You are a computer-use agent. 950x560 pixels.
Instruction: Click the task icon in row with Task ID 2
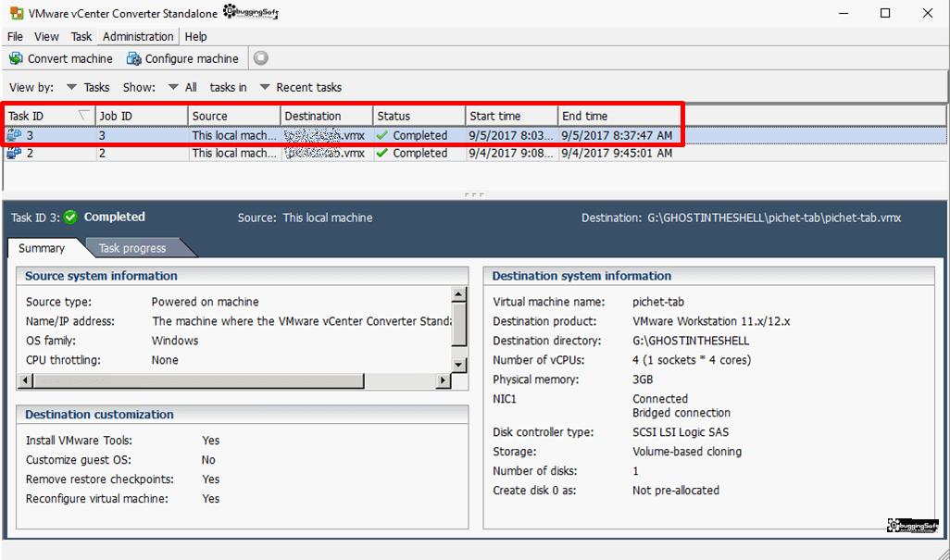14,153
